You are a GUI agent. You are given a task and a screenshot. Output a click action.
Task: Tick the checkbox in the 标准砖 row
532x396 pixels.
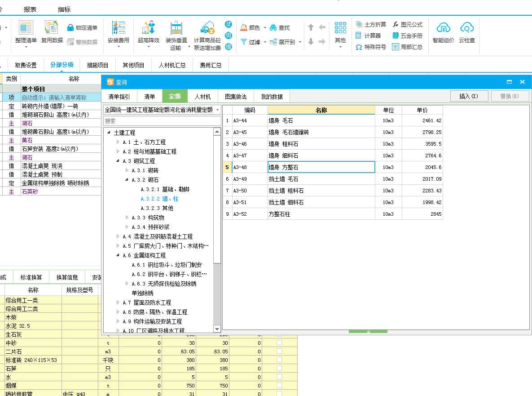click(x=279, y=359)
